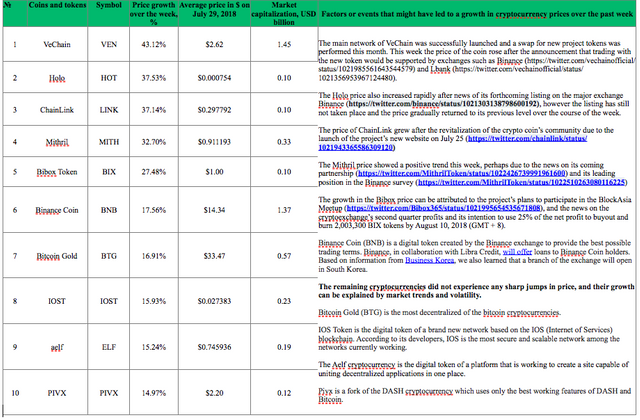
Task: Select the 'Mithril' coin name cell
Action: [57, 142]
